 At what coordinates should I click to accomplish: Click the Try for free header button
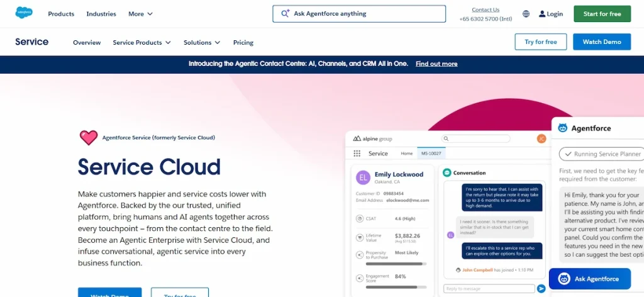[540, 42]
